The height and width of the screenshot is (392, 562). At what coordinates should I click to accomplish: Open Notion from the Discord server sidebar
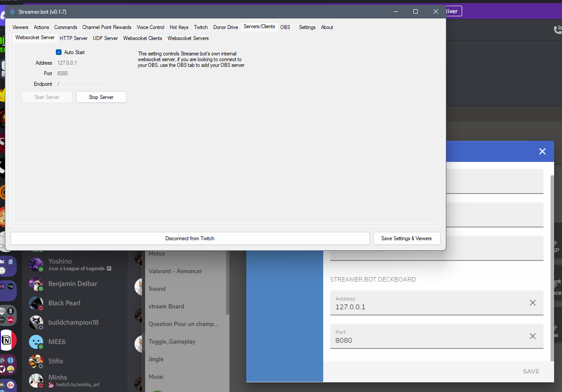[x=9, y=340]
